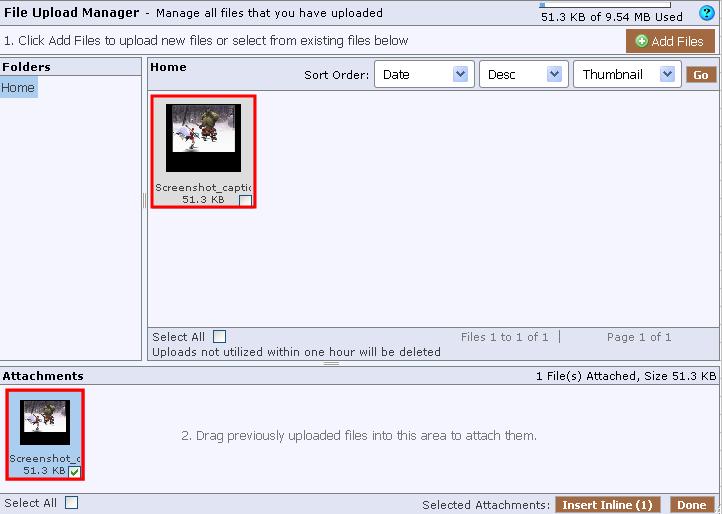Click the Add Files button

670,41
